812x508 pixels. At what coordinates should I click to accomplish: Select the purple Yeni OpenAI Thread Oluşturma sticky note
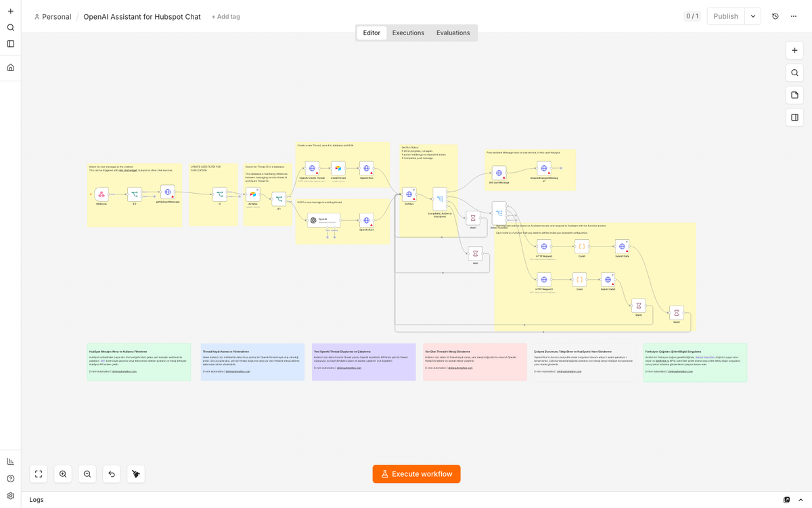363,362
